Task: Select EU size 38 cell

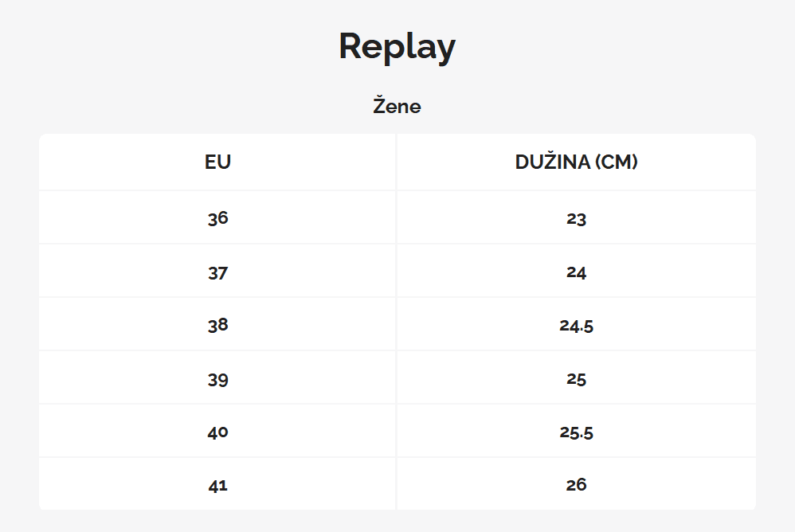Action: 217,325
